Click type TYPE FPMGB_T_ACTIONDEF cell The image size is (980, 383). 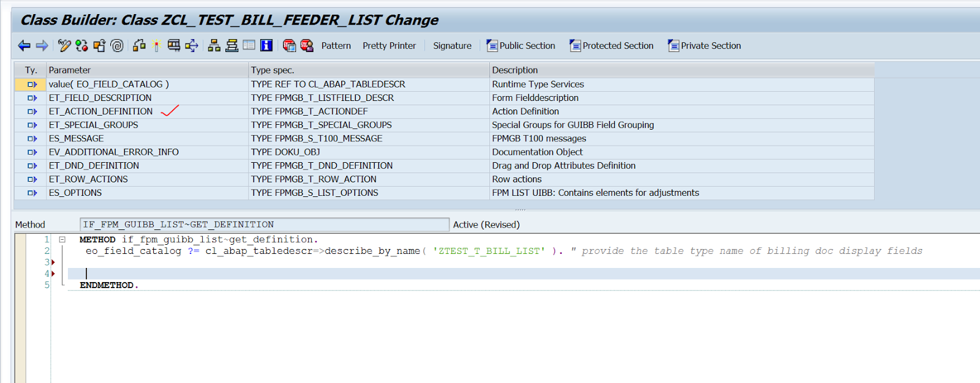click(369, 111)
